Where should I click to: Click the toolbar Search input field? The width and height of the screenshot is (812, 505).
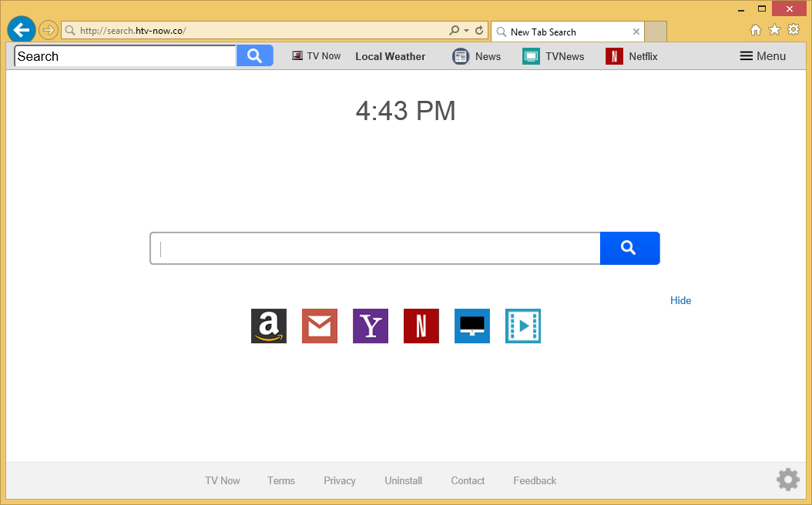[126, 56]
